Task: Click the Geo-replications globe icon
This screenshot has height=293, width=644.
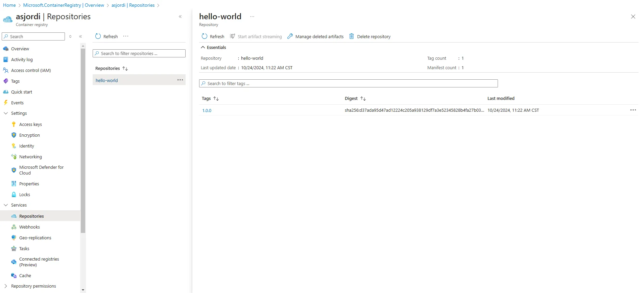Action: click(x=14, y=238)
